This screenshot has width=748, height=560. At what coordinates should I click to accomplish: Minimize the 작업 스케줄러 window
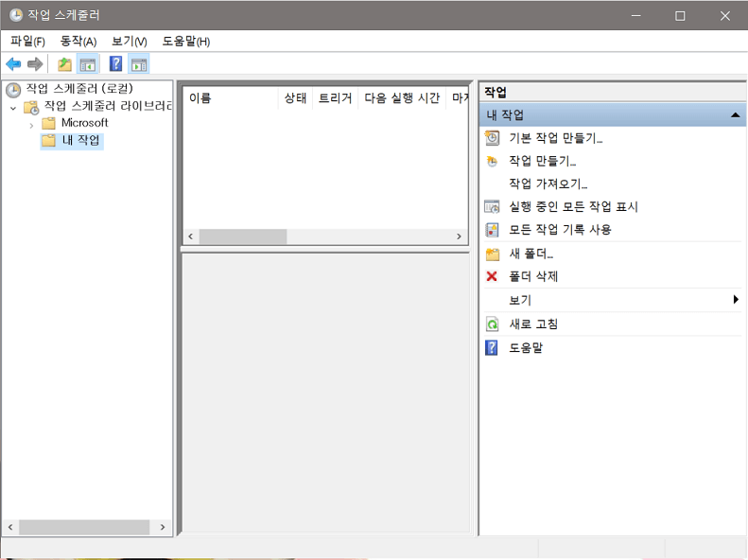pos(635,16)
